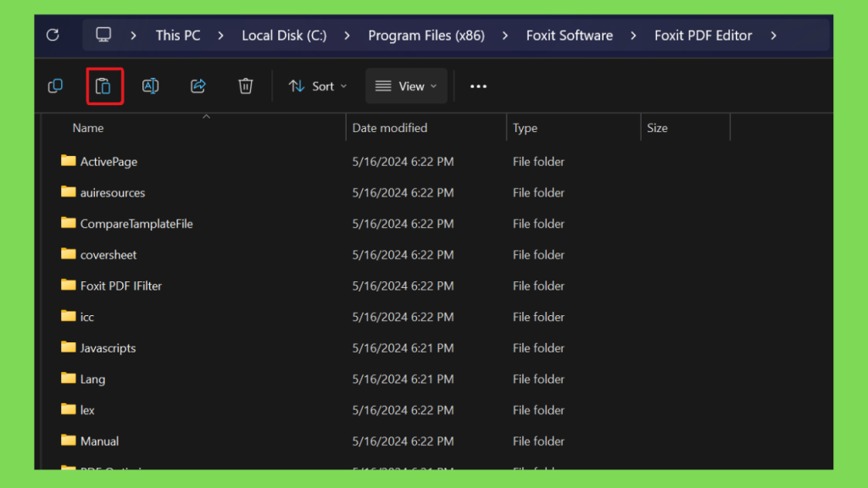Open the View dropdown
This screenshot has height=488, width=868.
(x=406, y=86)
